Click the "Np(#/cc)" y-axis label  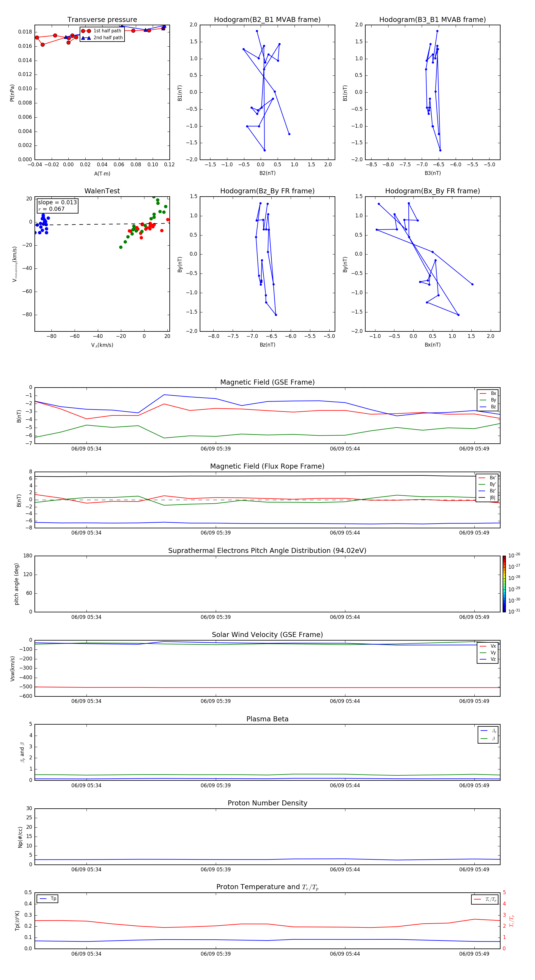coord(20,837)
